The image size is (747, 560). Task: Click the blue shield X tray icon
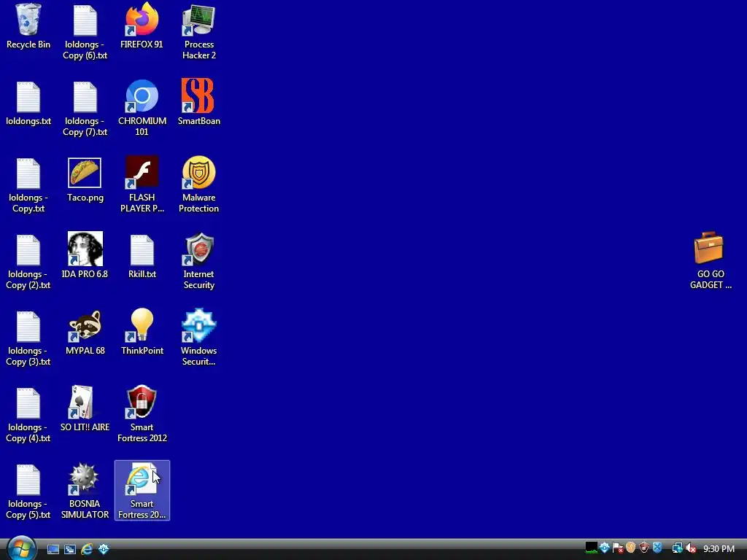pyautogui.click(x=657, y=548)
